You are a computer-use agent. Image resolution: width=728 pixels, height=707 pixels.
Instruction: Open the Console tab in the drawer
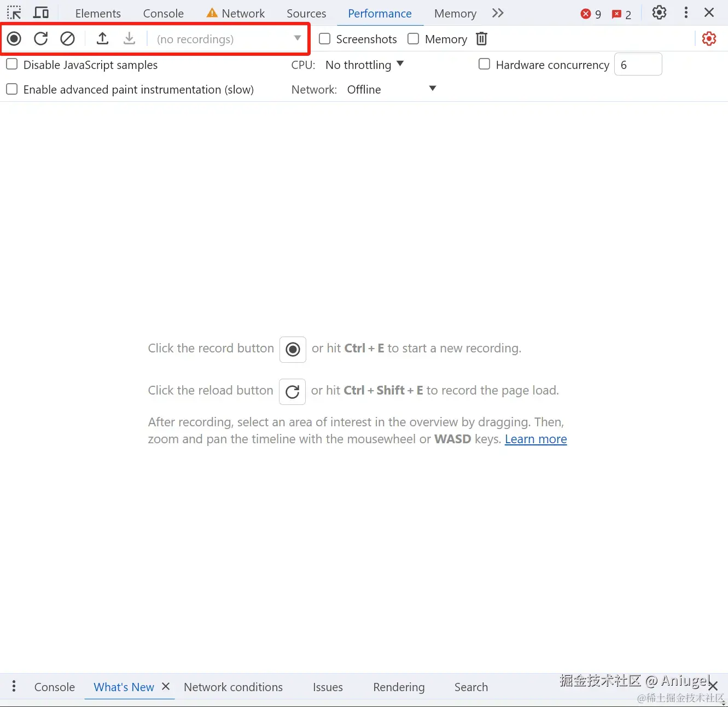55,687
